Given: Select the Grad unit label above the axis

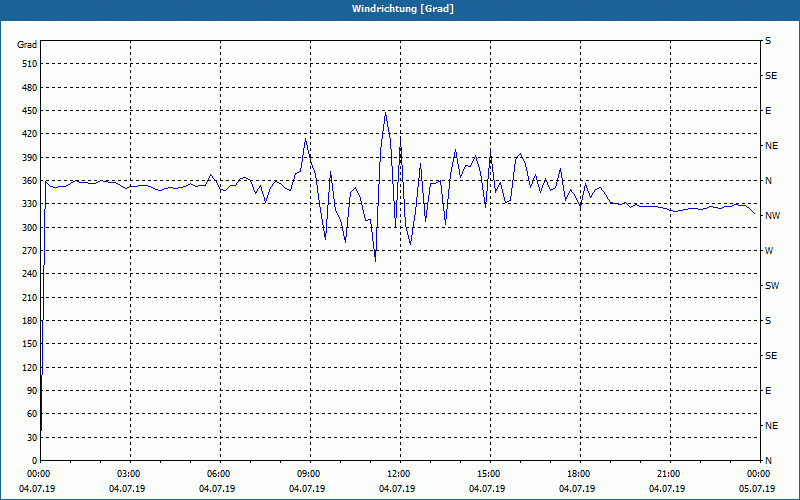Looking at the screenshot, I should coord(27,45).
